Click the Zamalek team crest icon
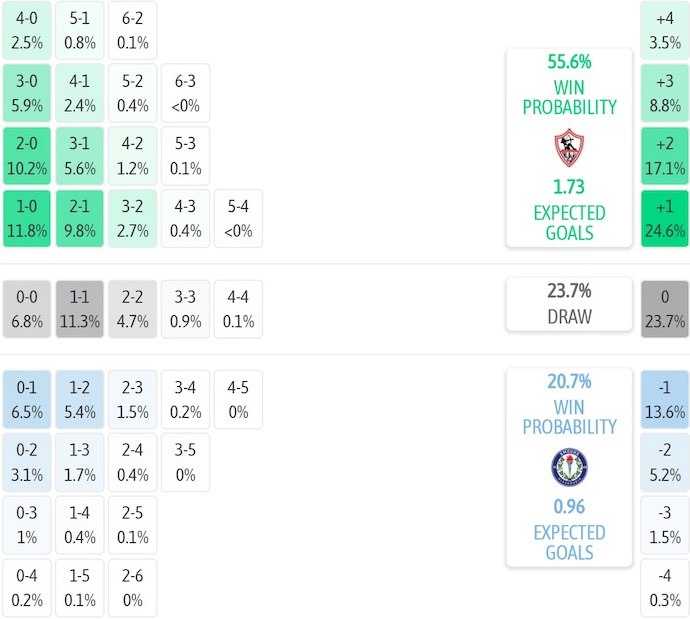Image resolution: width=690 pixels, height=619 pixels. click(568, 147)
